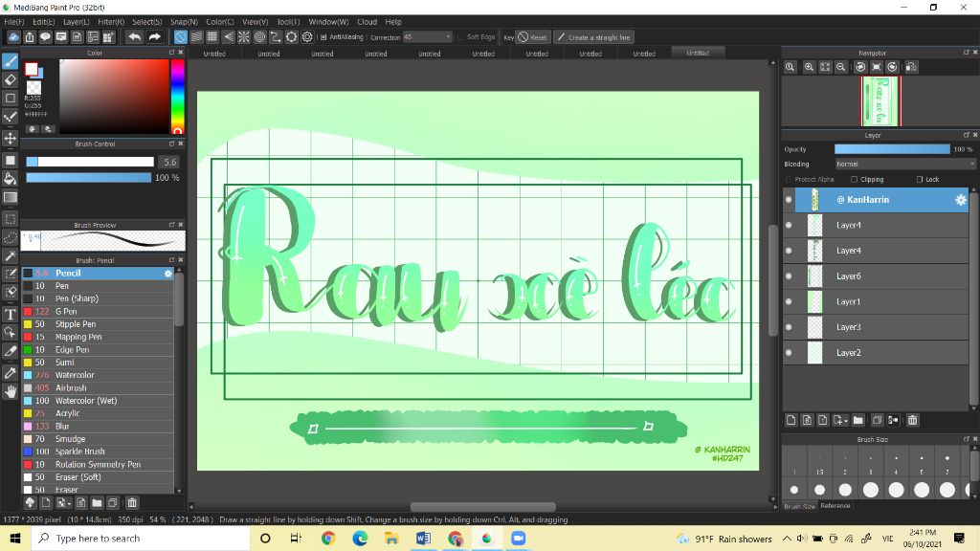Click the Reset button in toolbar
This screenshot has height=551, width=980.
(532, 37)
